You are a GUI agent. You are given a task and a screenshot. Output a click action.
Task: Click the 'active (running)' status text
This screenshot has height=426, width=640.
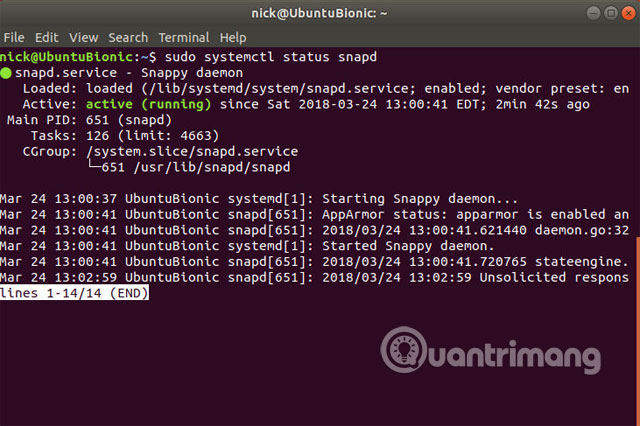pyautogui.click(x=149, y=104)
